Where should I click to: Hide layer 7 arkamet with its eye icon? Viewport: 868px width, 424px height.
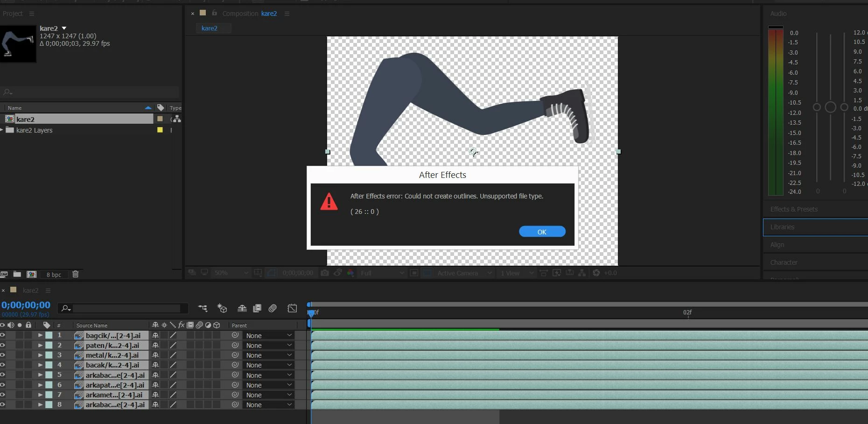click(x=3, y=395)
